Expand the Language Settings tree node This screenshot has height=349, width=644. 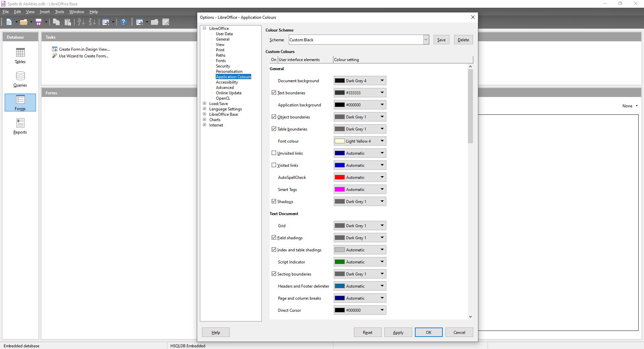(x=204, y=109)
